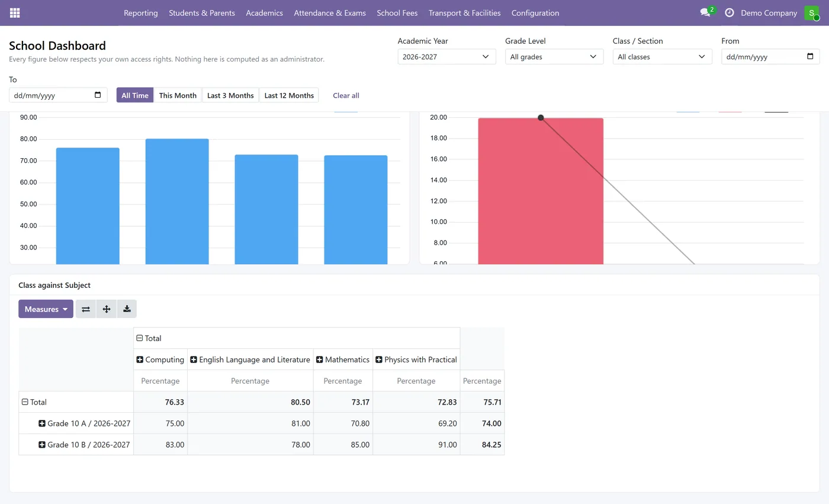Click the 76.33 Computing total cell
The height and width of the screenshot is (504, 829).
pyautogui.click(x=160, y=402)
